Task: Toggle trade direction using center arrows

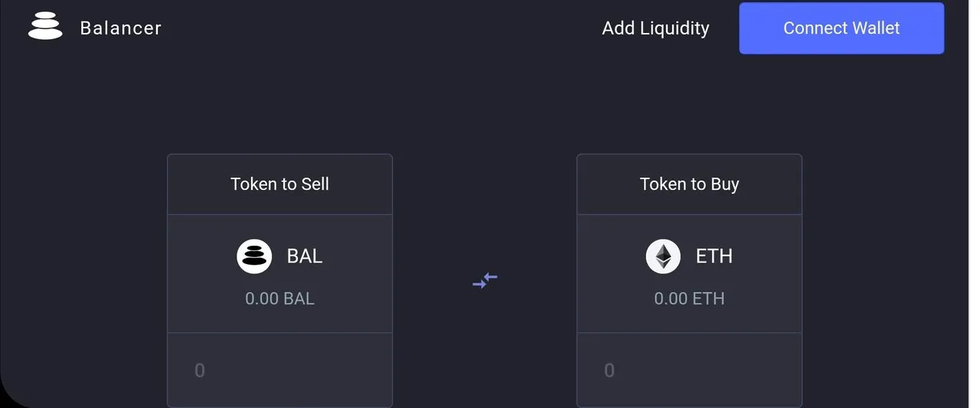Action: 485,281
